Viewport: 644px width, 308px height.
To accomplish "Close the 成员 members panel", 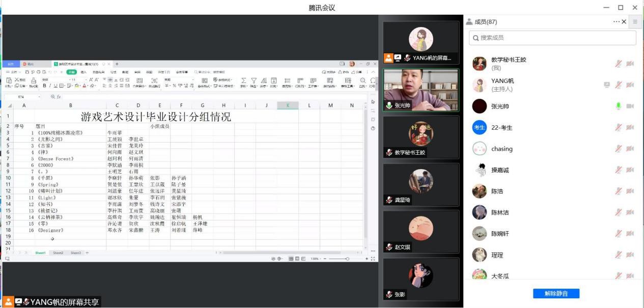I will point(625,22).
